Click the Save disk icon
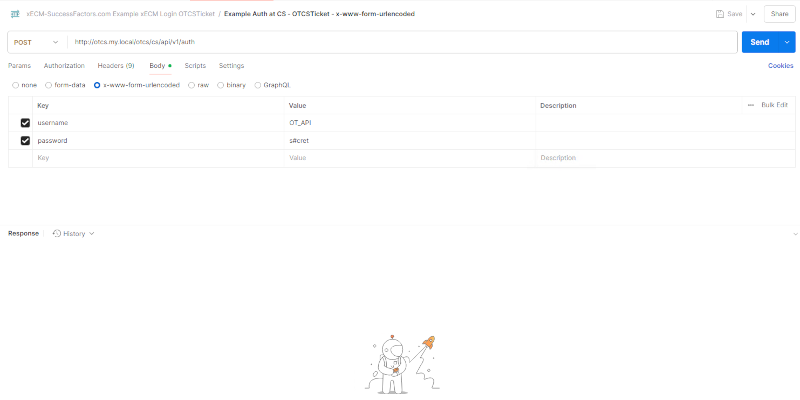 coord(720,14)
